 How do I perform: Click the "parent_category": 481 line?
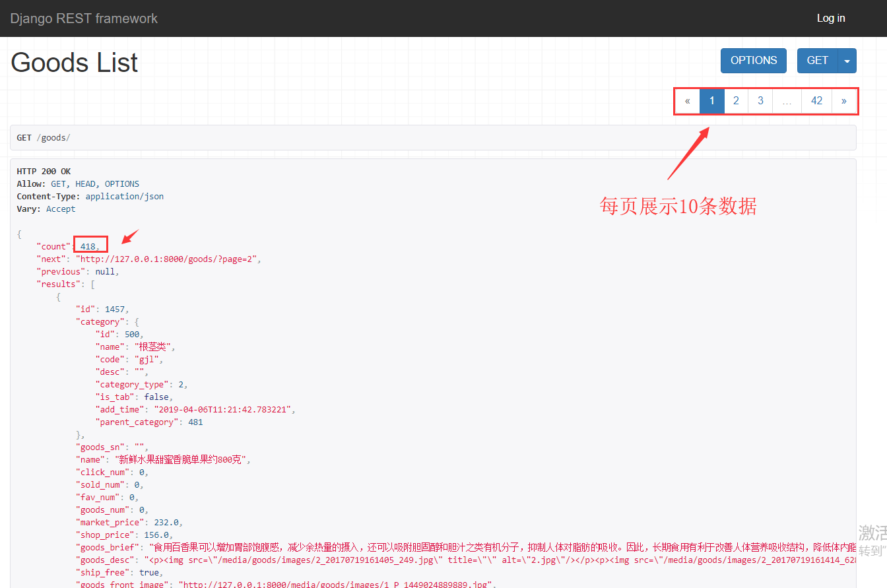pyautogui.click(x=149, y=422)
